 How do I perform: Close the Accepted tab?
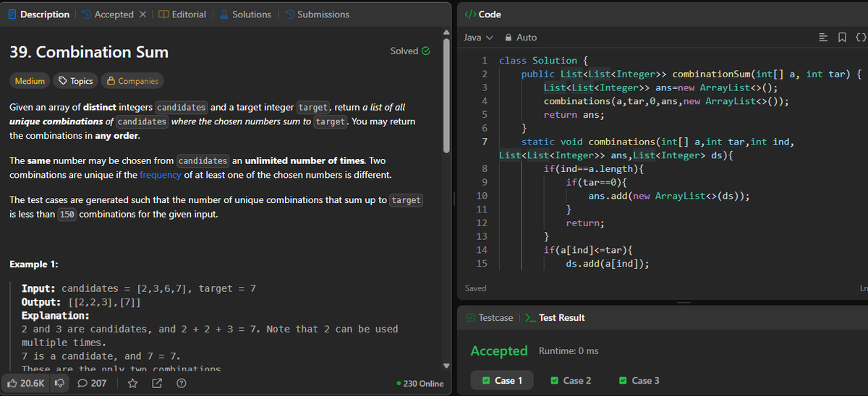[142, 14]
